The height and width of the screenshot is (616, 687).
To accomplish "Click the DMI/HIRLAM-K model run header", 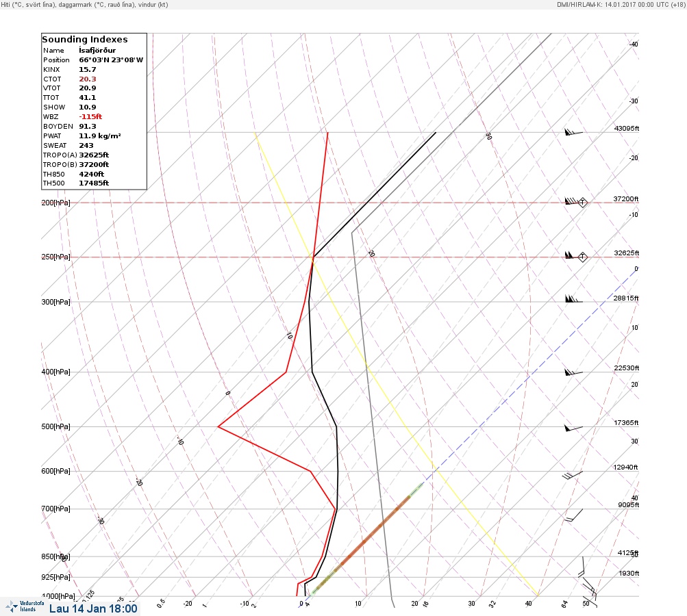I will click(621, 4).
